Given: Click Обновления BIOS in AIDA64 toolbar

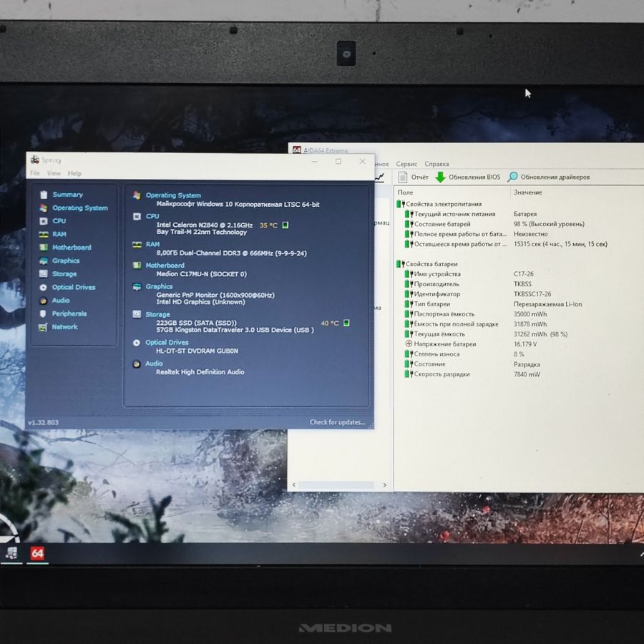Looking at the screenshot, I should [468, 177].
